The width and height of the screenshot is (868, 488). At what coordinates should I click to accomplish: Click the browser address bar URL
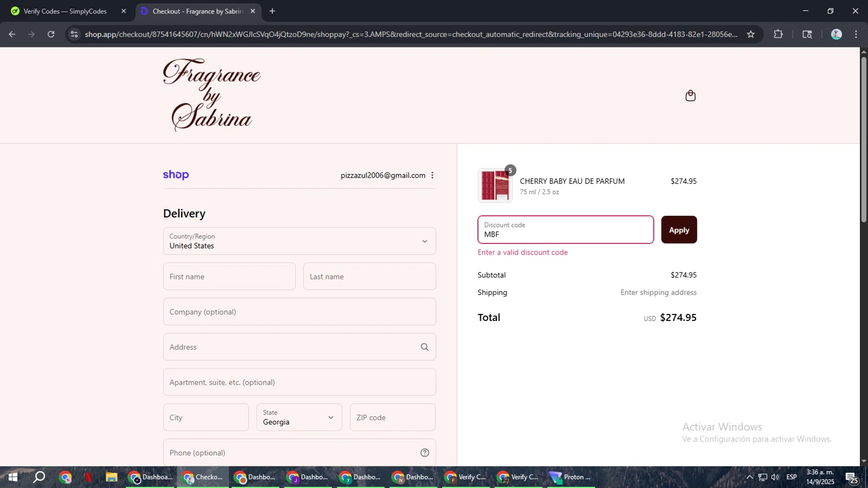coord(411,34)
